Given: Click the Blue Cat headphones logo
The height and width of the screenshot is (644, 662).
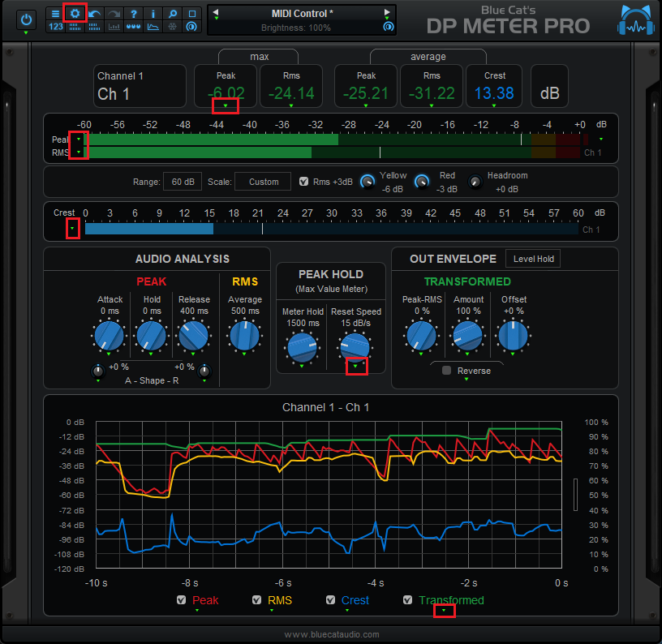Looking at the screenshot, I should (635, 20).
